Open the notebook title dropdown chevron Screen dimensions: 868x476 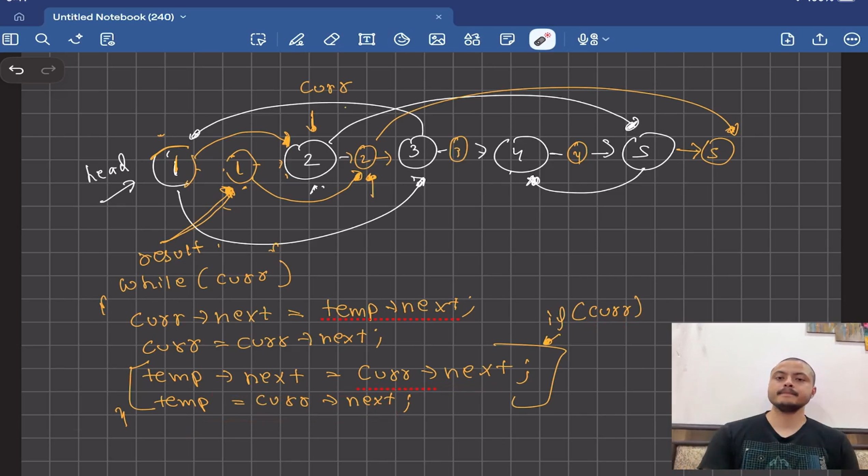click(183, 17)
